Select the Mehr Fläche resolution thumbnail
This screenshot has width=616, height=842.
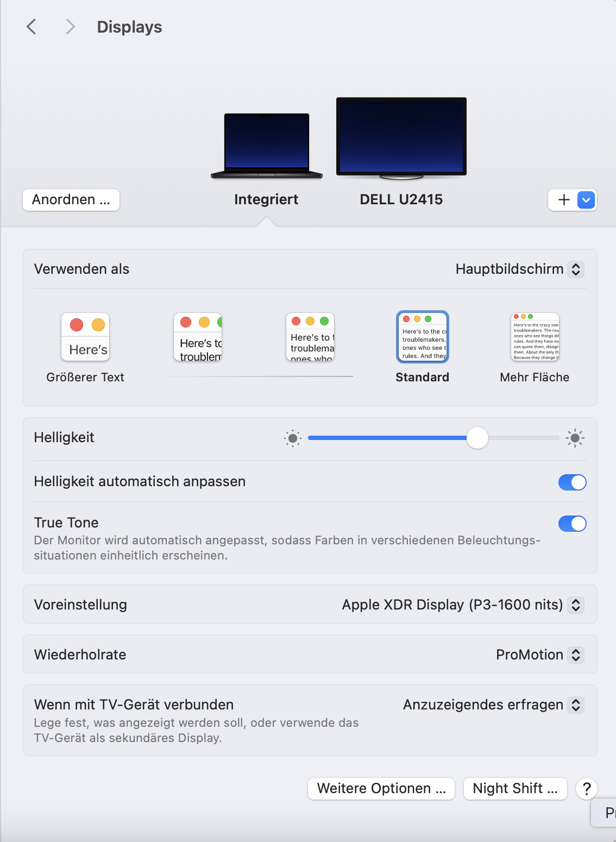pos(535,337)
